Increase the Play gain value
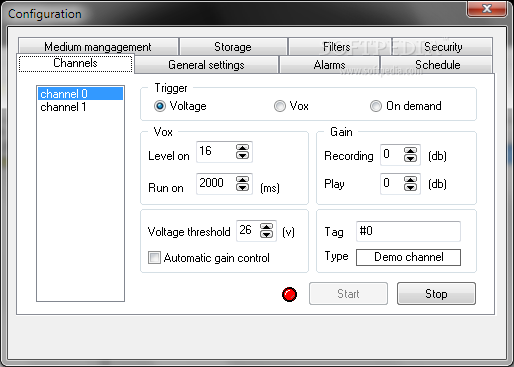This screenshot has width=514, height=367. coord(410,180)
